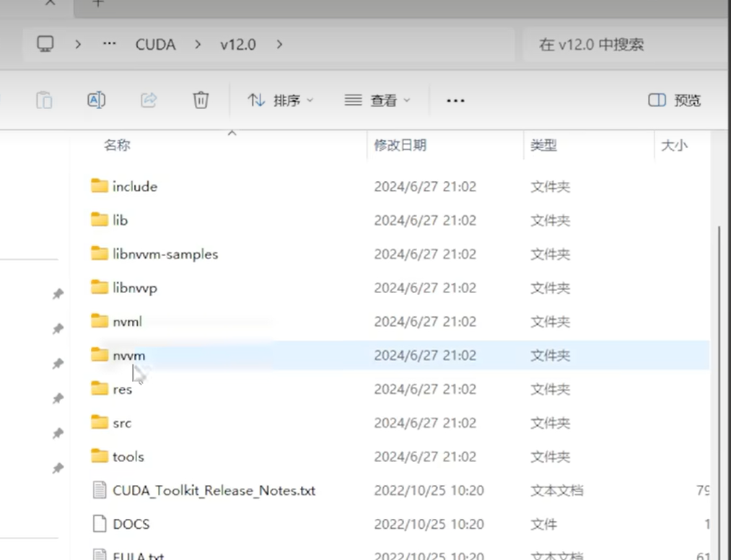731x560 pixels.
Task: Select the libnvvp folder icon
Action: click(100, 286)
